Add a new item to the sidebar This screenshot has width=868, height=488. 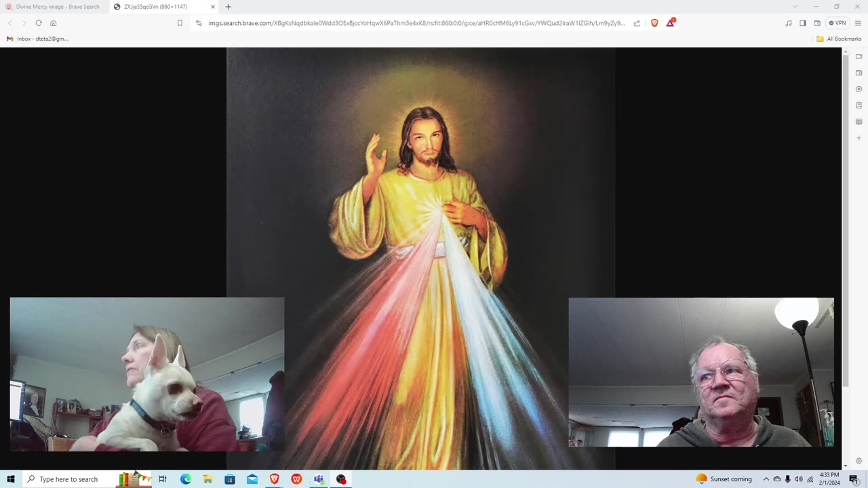tap(859, 138)
